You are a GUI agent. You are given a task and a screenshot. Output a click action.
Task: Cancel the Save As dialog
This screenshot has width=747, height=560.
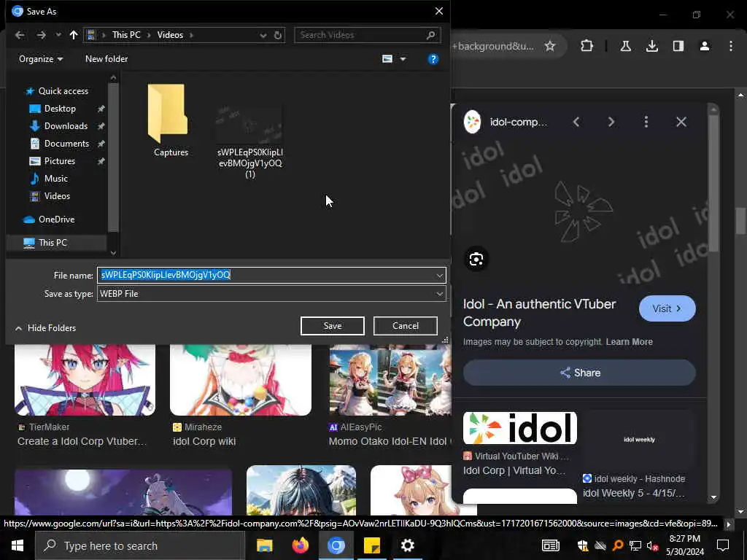click(406, 326)
